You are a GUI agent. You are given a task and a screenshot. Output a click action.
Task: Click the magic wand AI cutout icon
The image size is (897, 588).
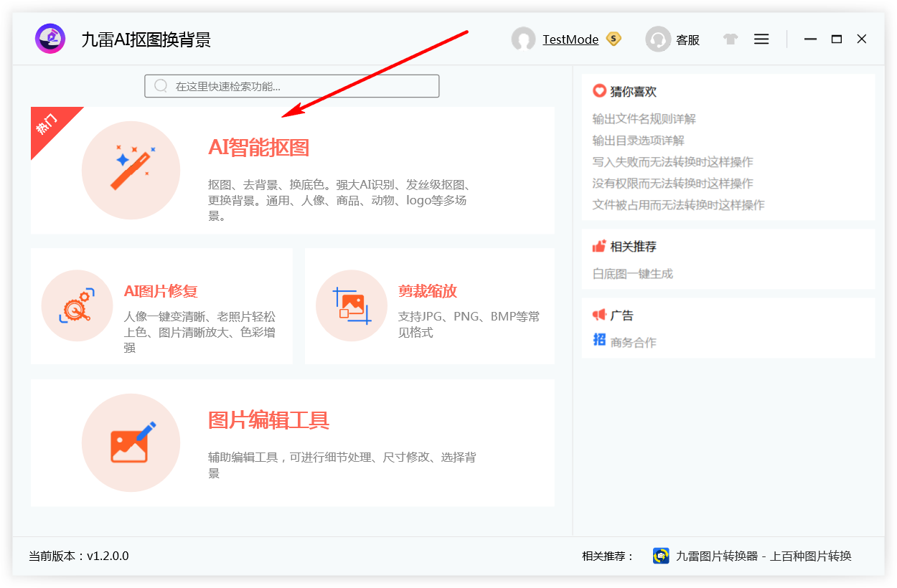click(131, 170)
